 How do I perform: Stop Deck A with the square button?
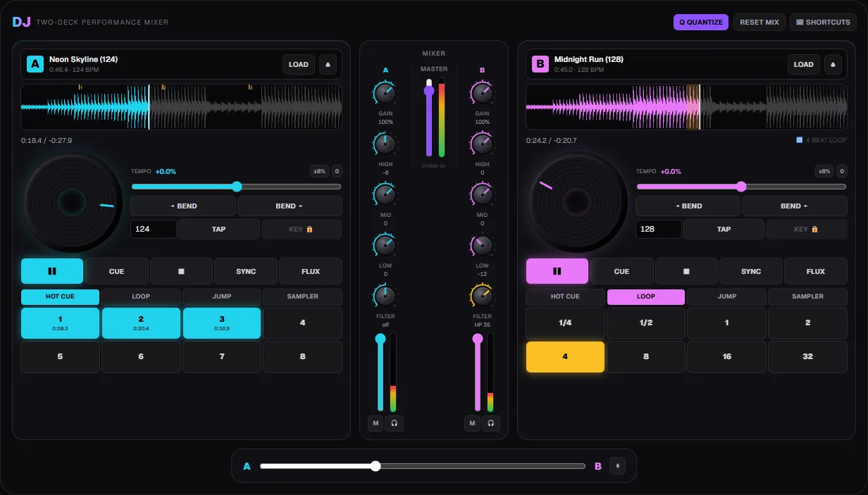(x=181, y=271)
